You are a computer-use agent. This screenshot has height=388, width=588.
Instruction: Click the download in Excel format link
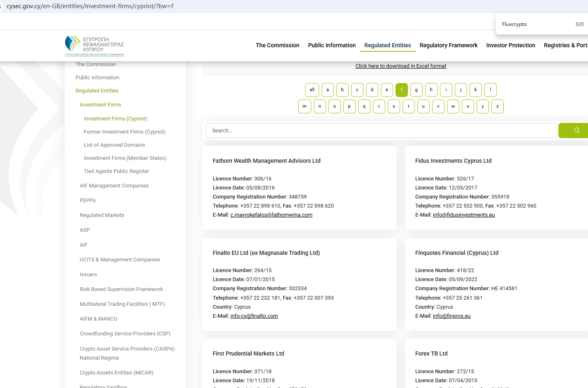click(x=400, y=66)
